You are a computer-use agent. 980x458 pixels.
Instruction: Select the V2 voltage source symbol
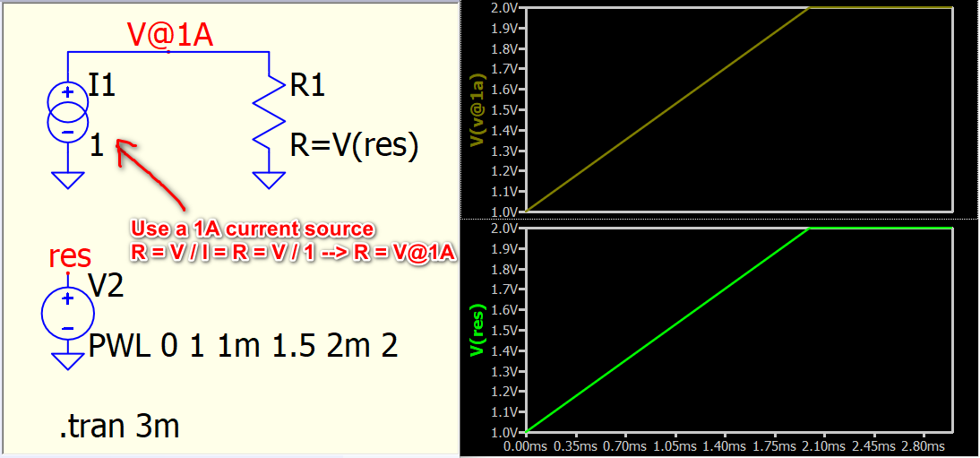click(67, 313)
